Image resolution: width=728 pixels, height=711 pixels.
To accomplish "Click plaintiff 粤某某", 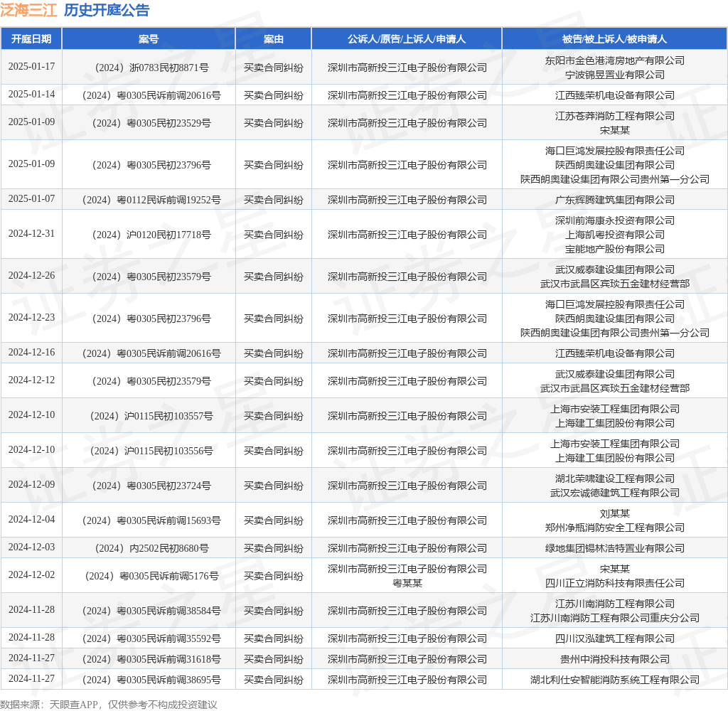I will point(407,583).
